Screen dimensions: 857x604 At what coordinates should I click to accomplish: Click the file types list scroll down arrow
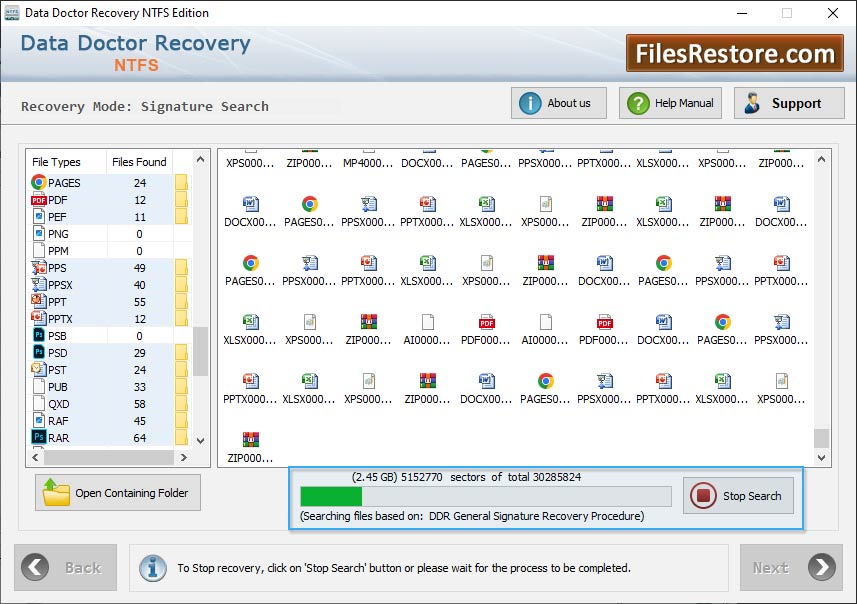pos(201,440)
